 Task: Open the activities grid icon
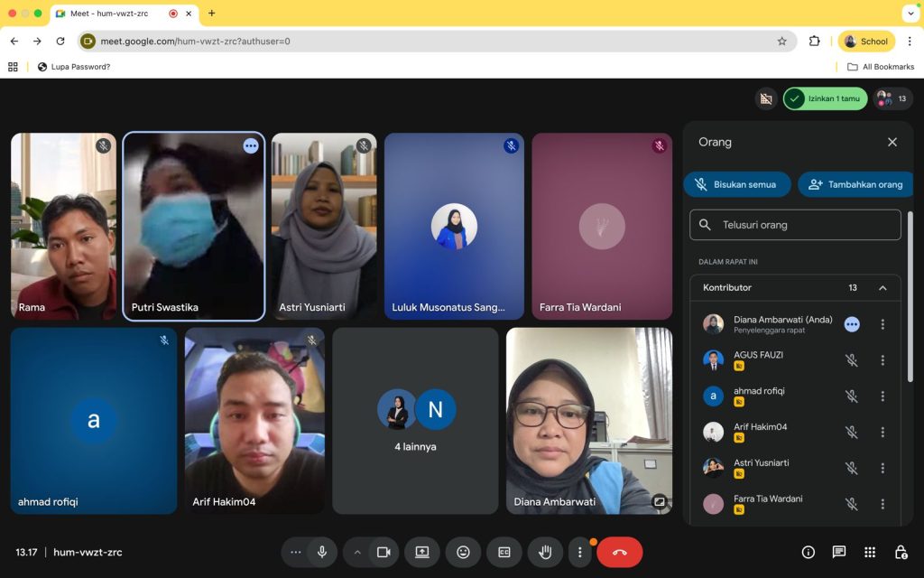pos(870,552)
